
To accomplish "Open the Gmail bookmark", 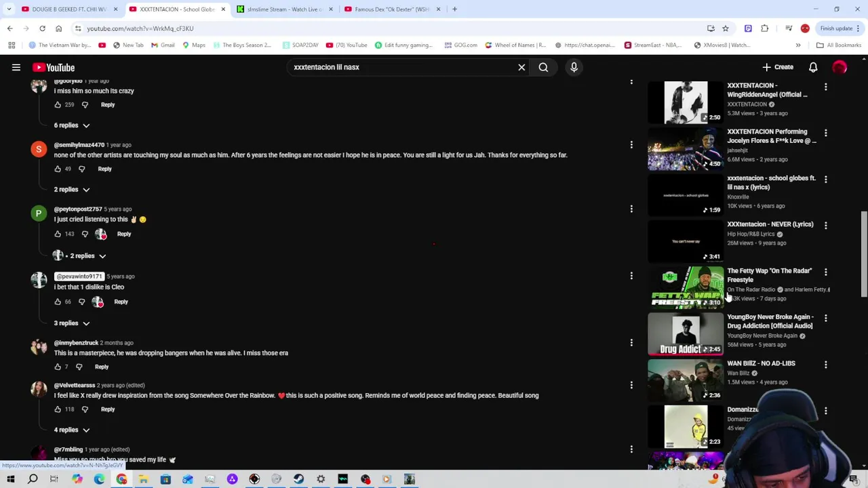I will tap(163, 45).
